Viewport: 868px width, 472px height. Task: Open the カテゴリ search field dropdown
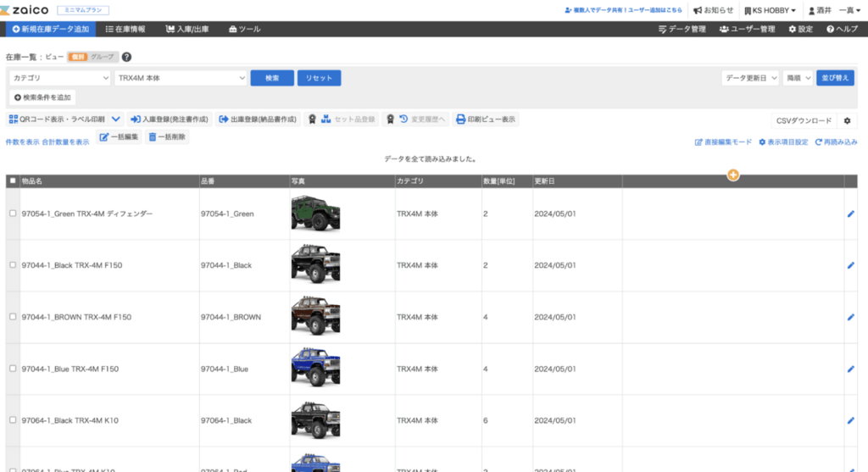pyautogui.click(x=60, y=78)
